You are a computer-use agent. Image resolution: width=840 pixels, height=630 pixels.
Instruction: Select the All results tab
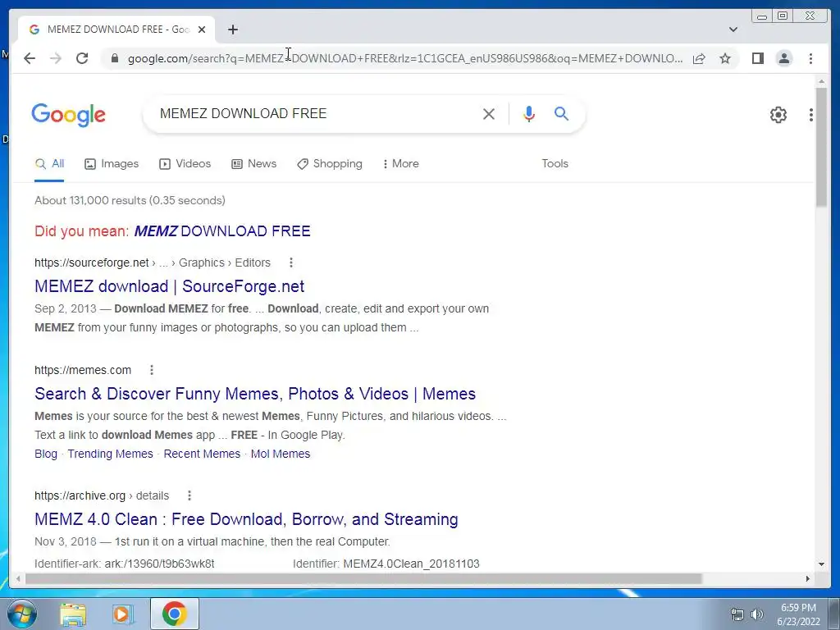[49, 164]
